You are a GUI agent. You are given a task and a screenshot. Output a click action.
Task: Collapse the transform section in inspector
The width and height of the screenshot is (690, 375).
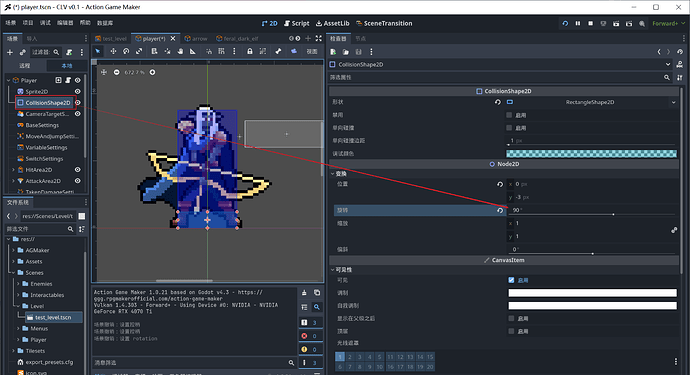tap(333, 174)
